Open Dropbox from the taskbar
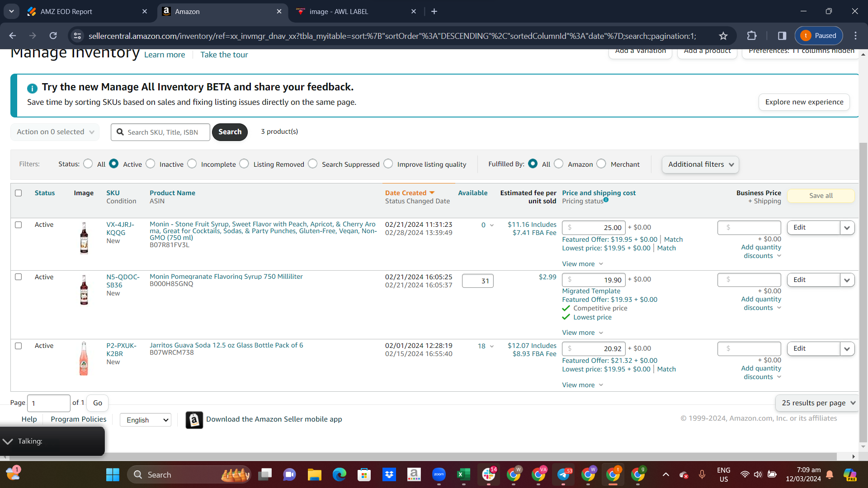 (x=389, y=474)
